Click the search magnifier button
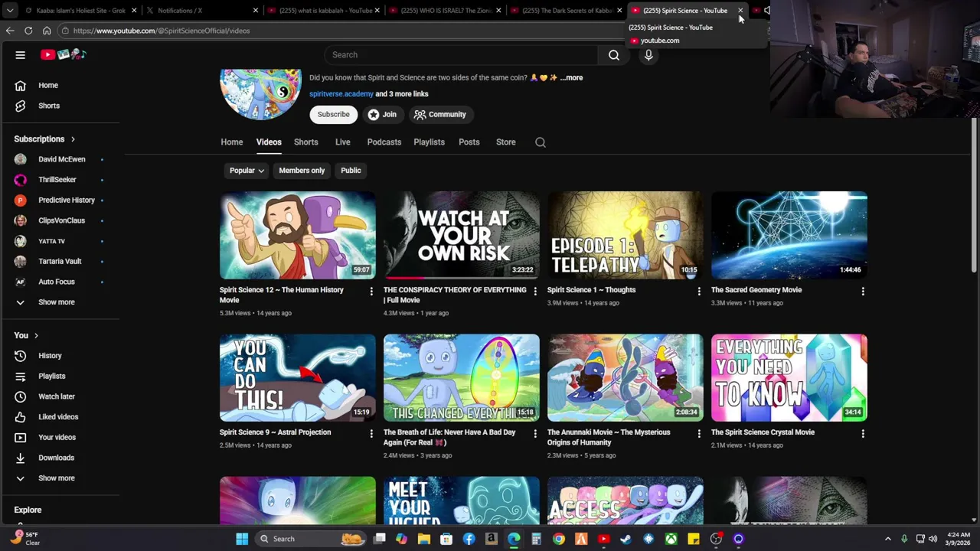The width and height of the screenshot is (980, 551). click(x=613, y=55)
